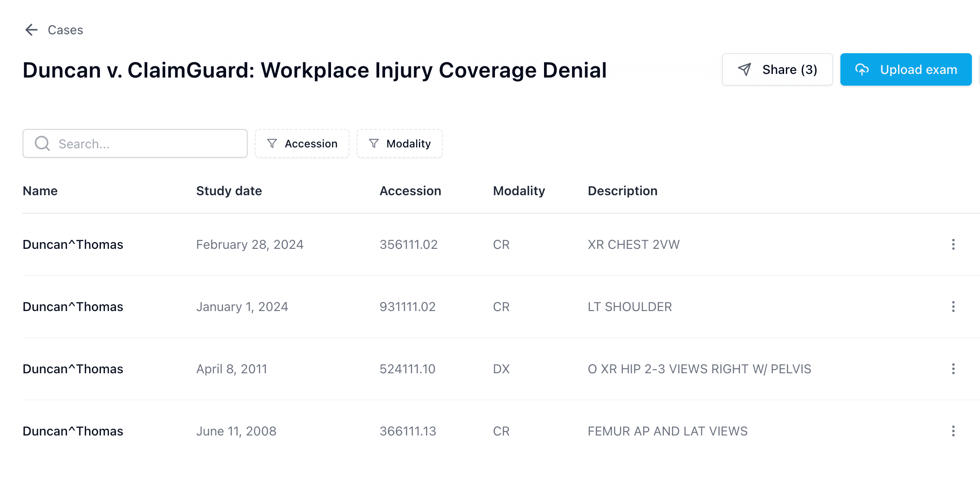The image size is (980, 504).
Task: Expand the Modality filter dropdown
Action: point(399,143)
